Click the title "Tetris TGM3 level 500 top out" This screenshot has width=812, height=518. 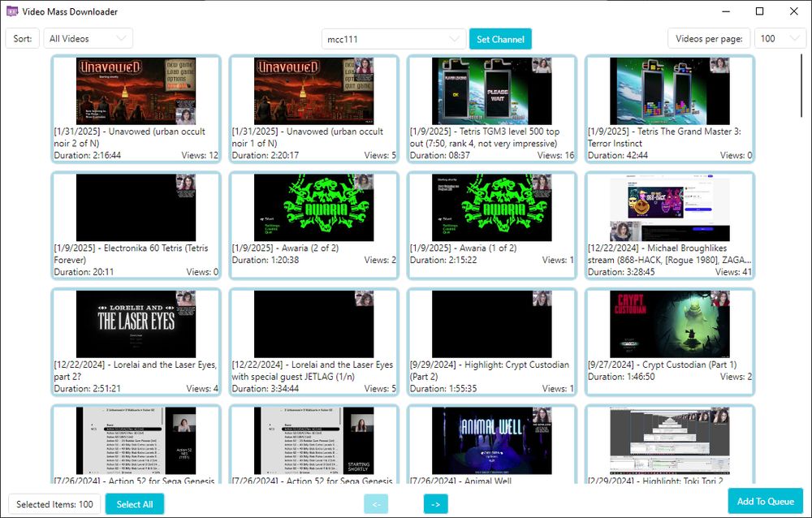(x=485, y=137)
